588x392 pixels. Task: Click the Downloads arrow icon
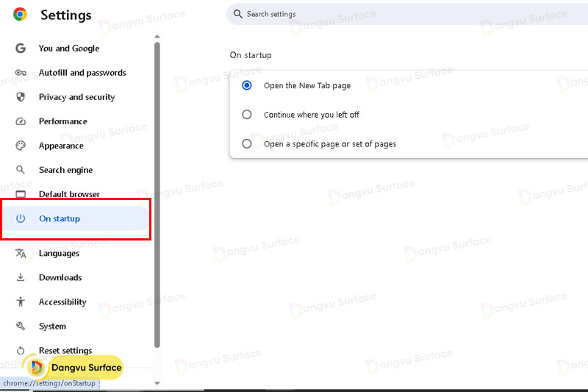[21, 278]
